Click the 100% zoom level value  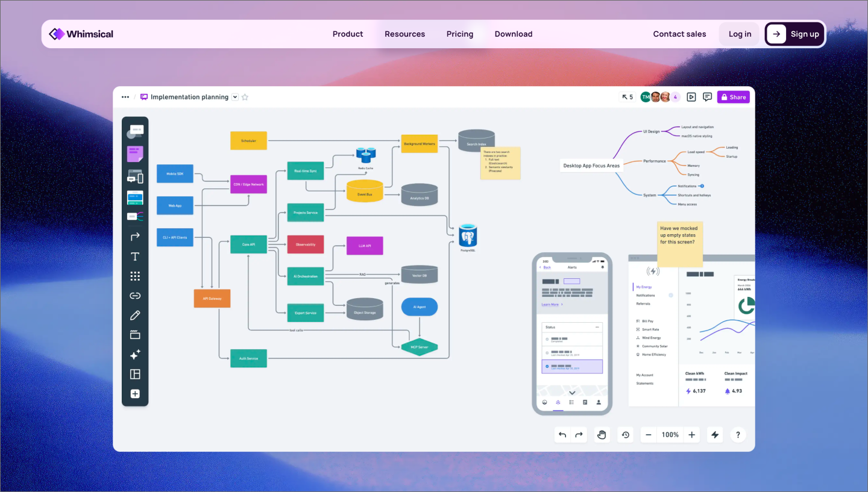[x=670, y=435]
